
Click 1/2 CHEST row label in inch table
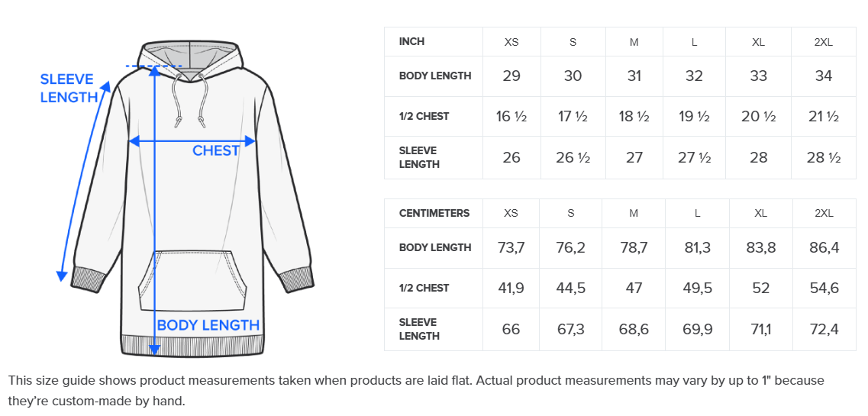coord(424,117)
